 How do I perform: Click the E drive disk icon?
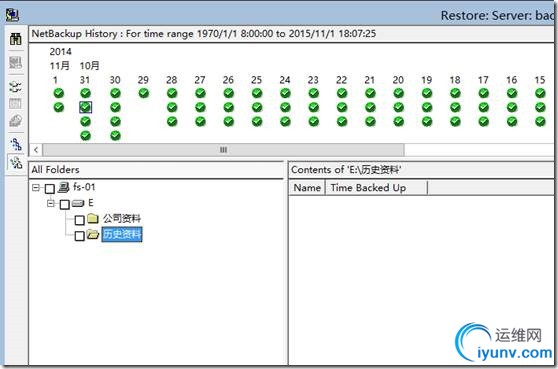(x=78, y=203)
